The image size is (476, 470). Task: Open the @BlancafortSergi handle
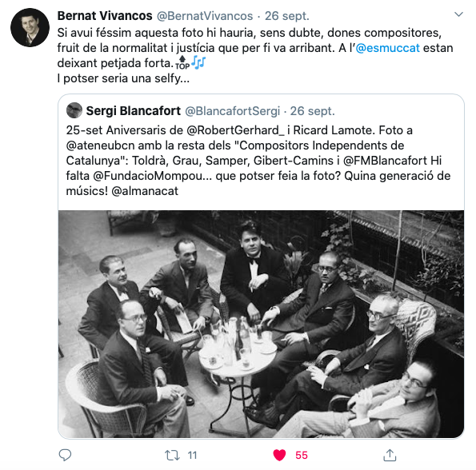pos(232,111)
